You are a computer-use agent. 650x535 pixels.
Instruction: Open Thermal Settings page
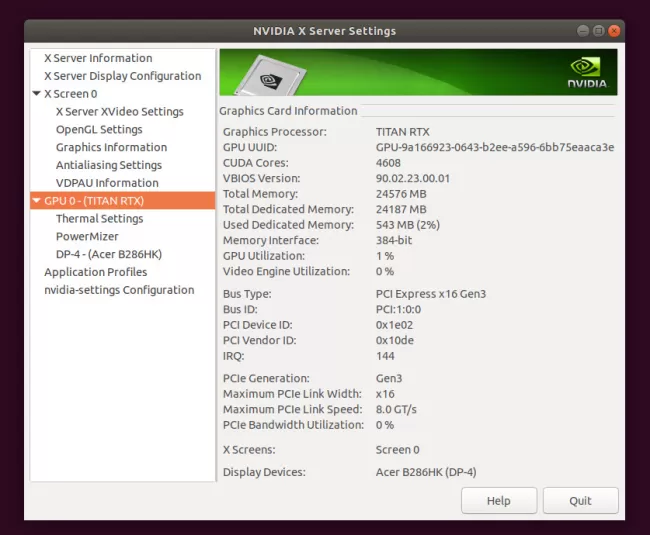pyautogui.click(x=99, y=218)
